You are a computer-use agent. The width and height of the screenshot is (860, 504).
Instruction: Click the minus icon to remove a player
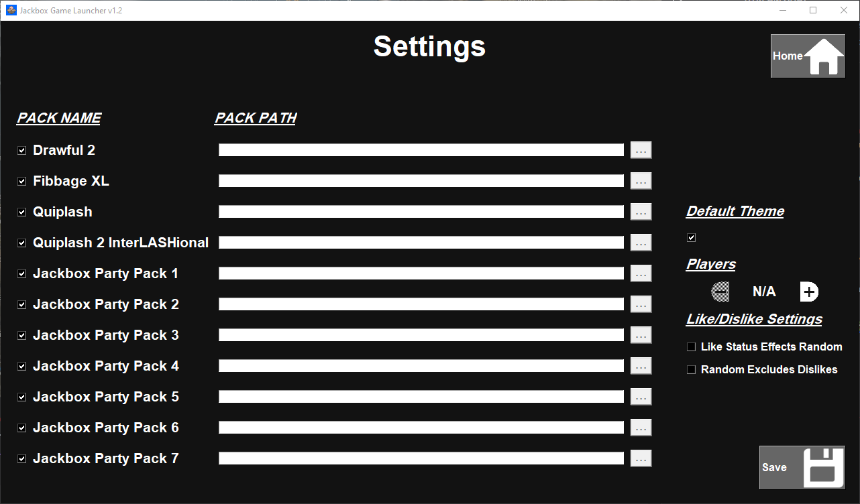[x=719, y=292]
